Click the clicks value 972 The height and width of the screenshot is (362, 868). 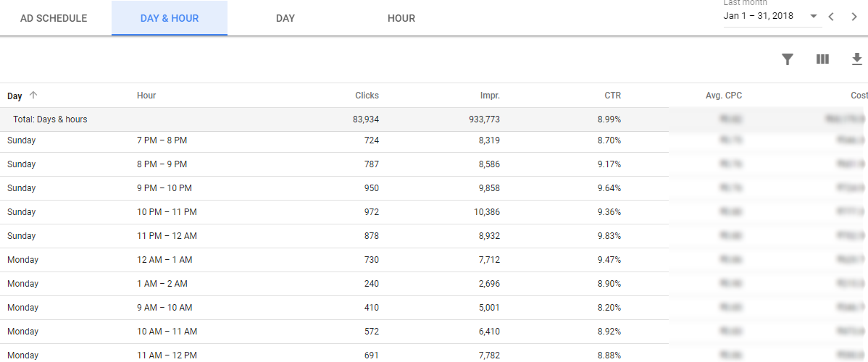tap(372, 211)
